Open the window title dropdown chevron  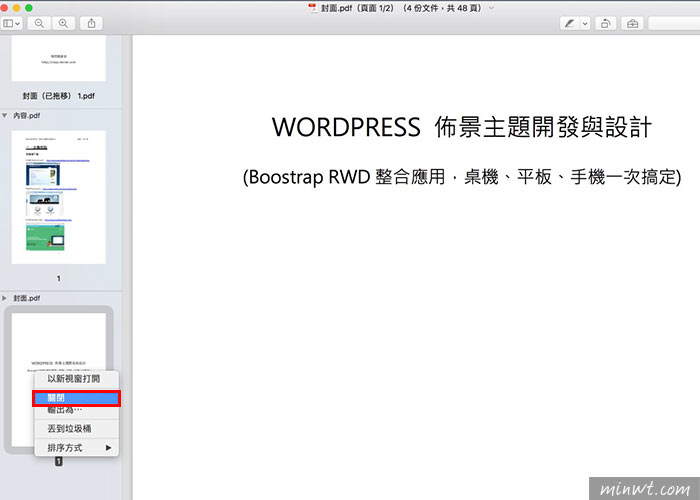point(492,8)
